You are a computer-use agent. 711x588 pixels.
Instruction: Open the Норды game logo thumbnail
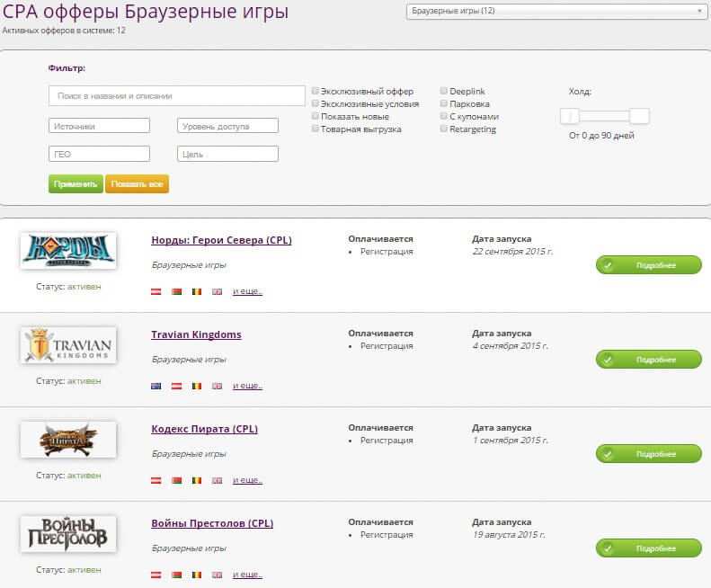coord(68,251)
